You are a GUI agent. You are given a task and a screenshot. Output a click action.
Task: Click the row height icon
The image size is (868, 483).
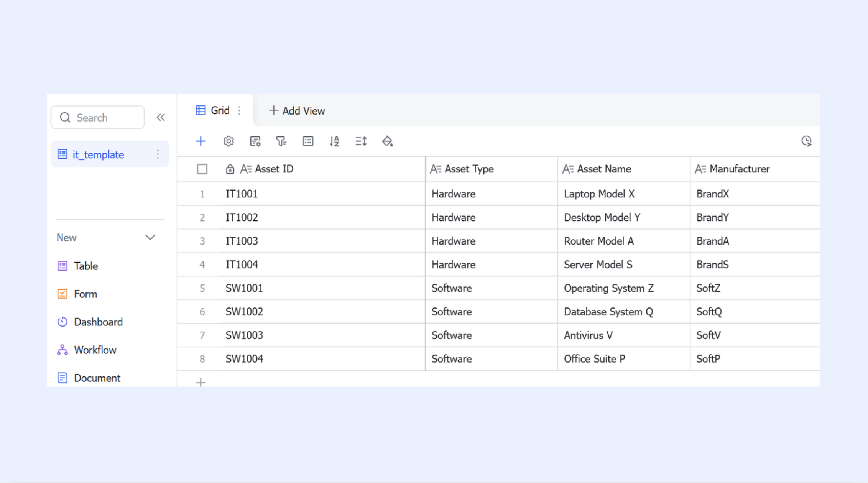(x=361, y=141)
